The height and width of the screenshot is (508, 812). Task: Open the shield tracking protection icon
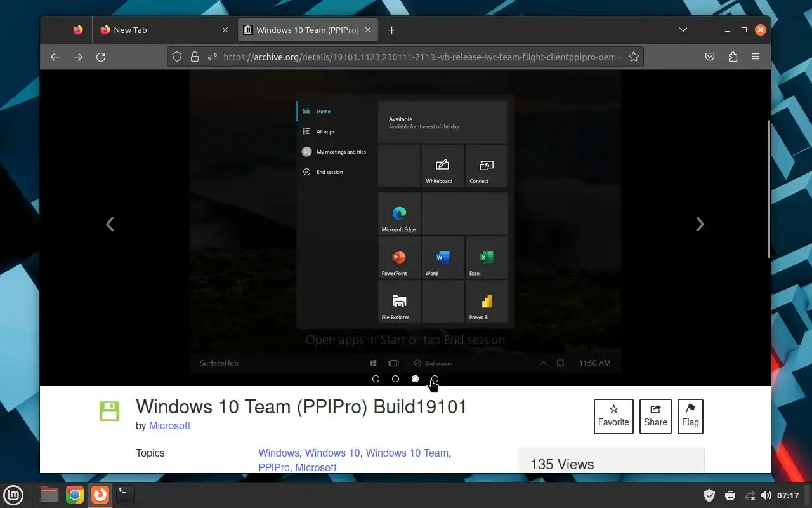178,57
